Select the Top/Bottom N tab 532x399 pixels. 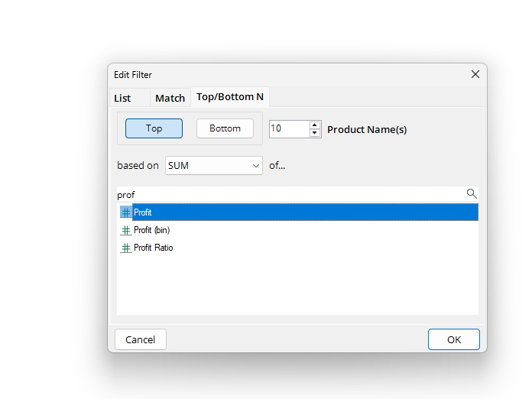click(x=229, y=97)
